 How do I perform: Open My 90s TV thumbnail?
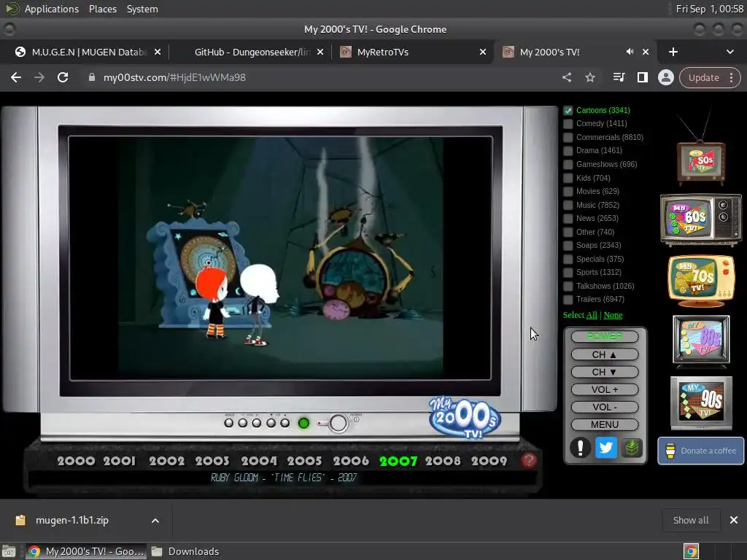pos(701,402)
